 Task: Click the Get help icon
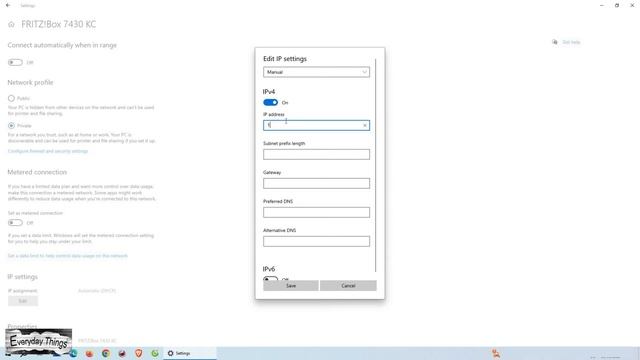(555, 42)
